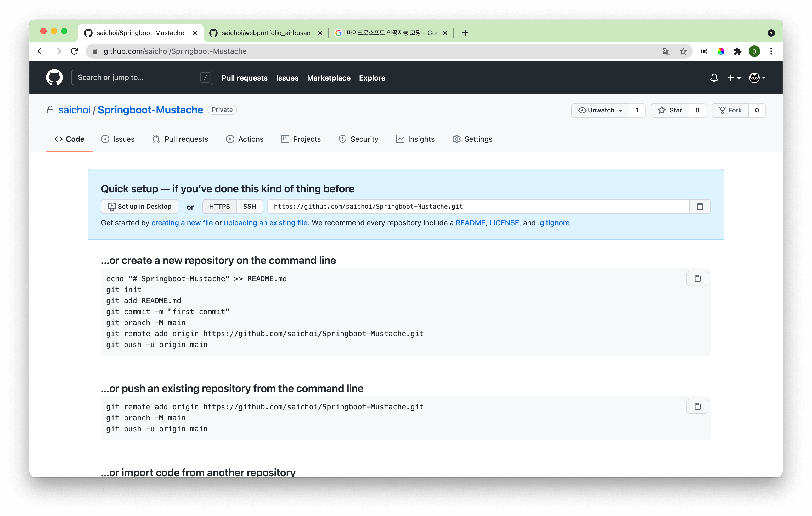812x516 pixels.
Task: Open a new browser tab with plus
Action: click(x=465, y=33)
